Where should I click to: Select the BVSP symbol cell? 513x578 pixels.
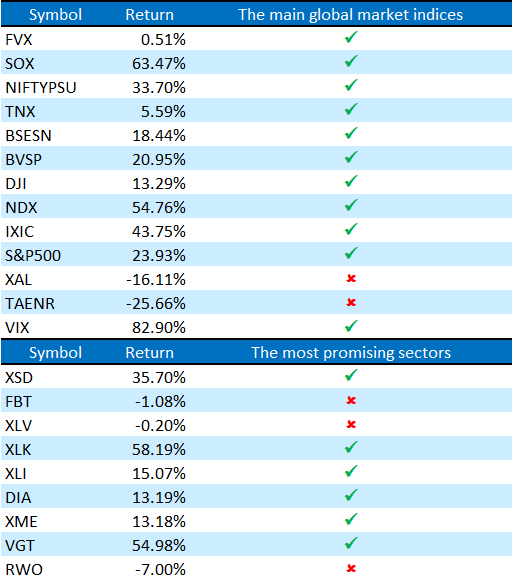[55, 159]
